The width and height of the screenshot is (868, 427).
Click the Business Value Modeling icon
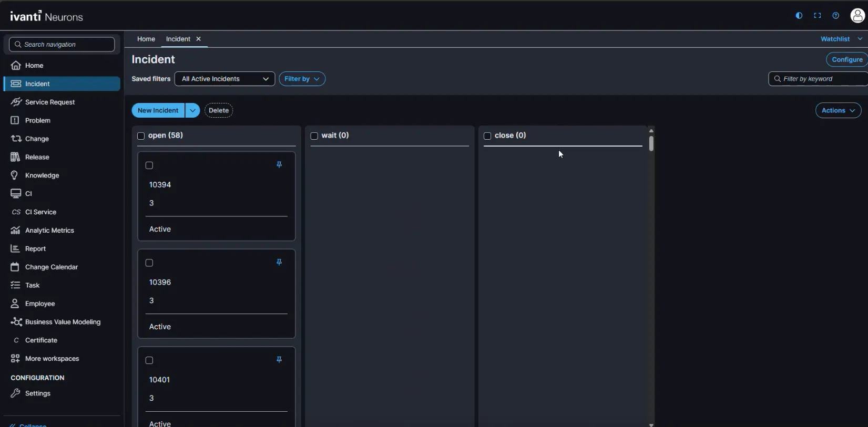click(x=16, y=322)
